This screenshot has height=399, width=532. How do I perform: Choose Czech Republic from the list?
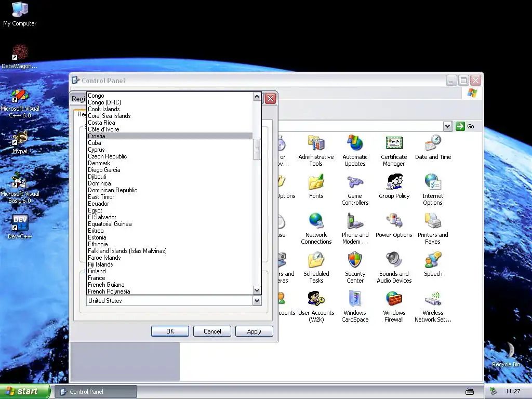click(170, 156)
